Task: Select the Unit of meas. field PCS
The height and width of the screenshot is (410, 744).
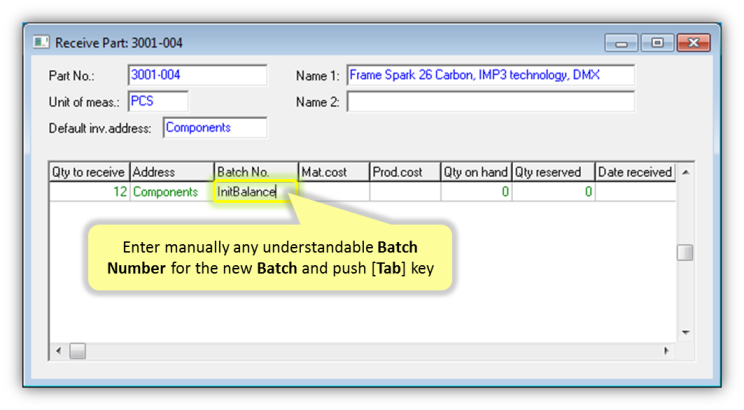Action: [x=158, y=102]
